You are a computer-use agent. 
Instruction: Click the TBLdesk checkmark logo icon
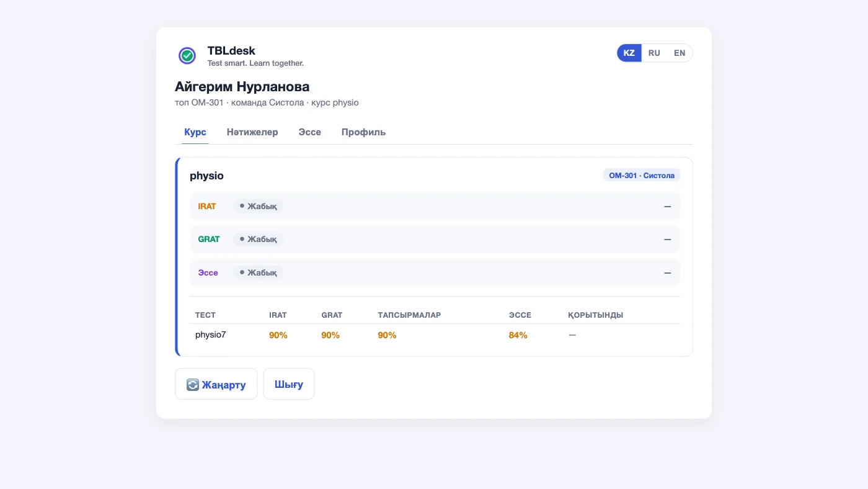pos(187,56)
